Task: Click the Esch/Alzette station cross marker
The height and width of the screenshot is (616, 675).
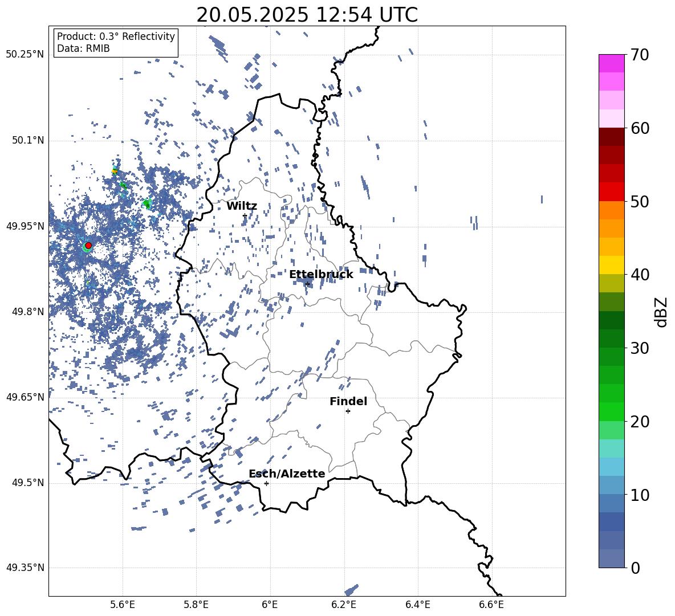Action: (266, 483)
